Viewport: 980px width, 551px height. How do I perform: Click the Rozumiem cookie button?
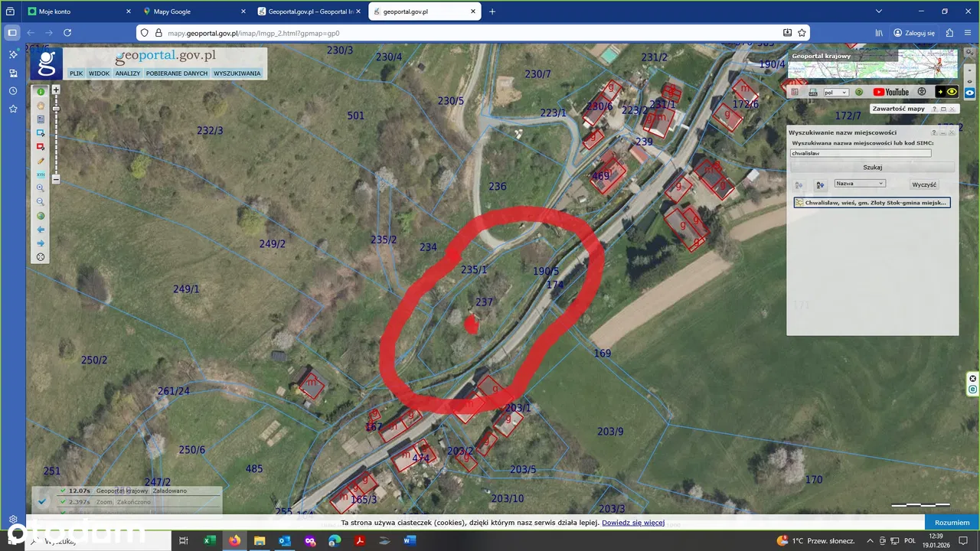click(952, 523)
